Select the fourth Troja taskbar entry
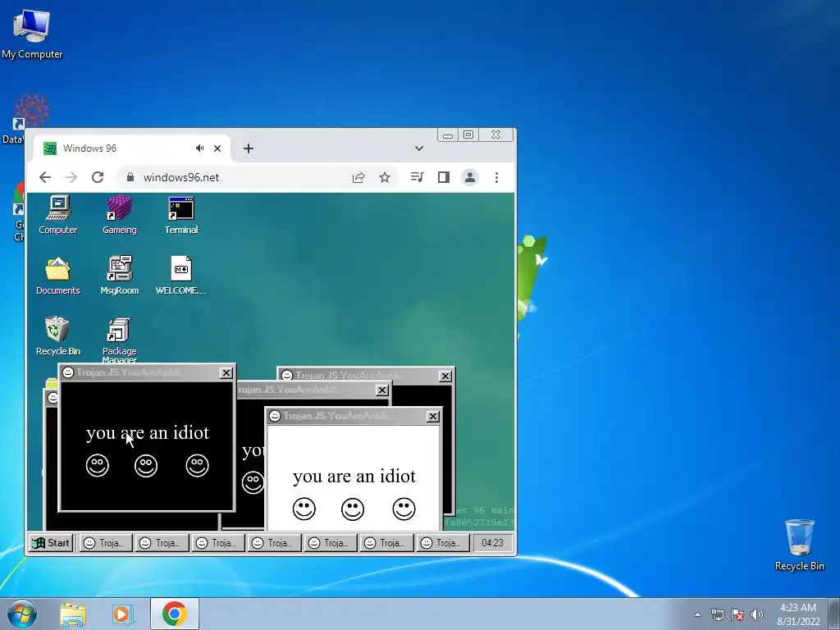Image resolution: width=840 pixels, height=630 pixels. point(274,543)
